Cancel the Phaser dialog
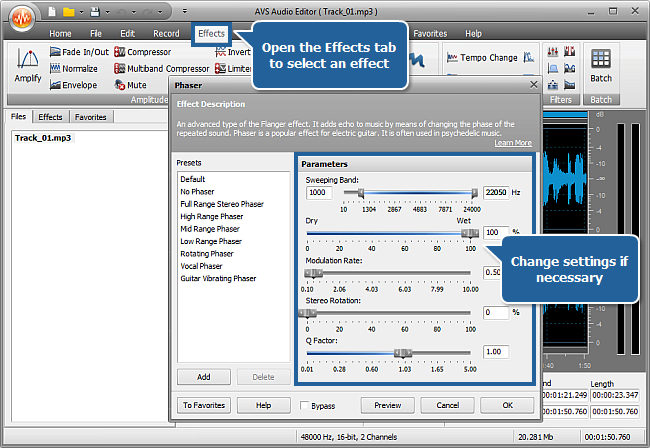This screenshot has width=650, height=448. [447, 405]
